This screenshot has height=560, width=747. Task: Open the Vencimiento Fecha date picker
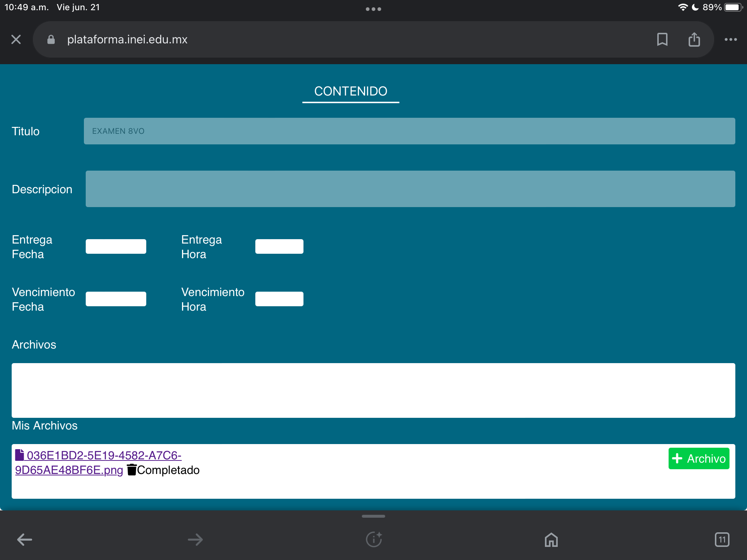(116, 299)
